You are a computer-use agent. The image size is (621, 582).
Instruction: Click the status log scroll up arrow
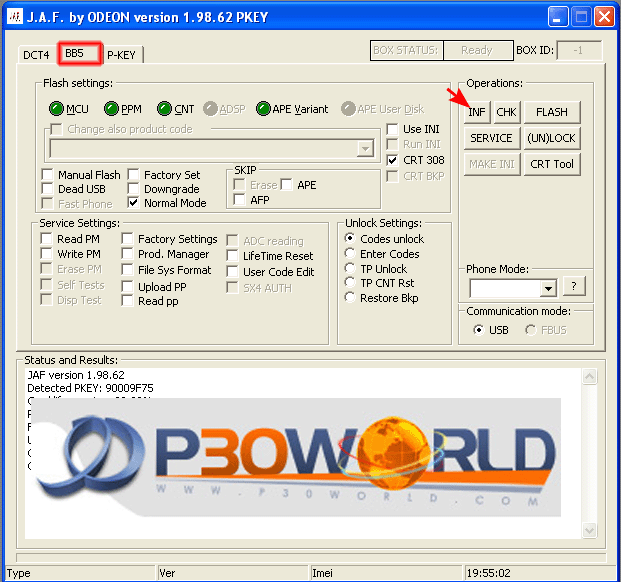pos(589,377)
